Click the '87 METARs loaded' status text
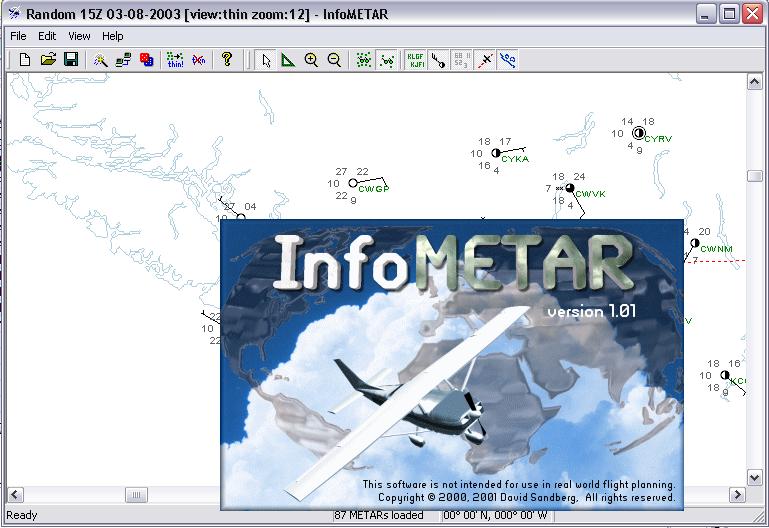Viewport: 769px width, 528px height. [379, 515]
